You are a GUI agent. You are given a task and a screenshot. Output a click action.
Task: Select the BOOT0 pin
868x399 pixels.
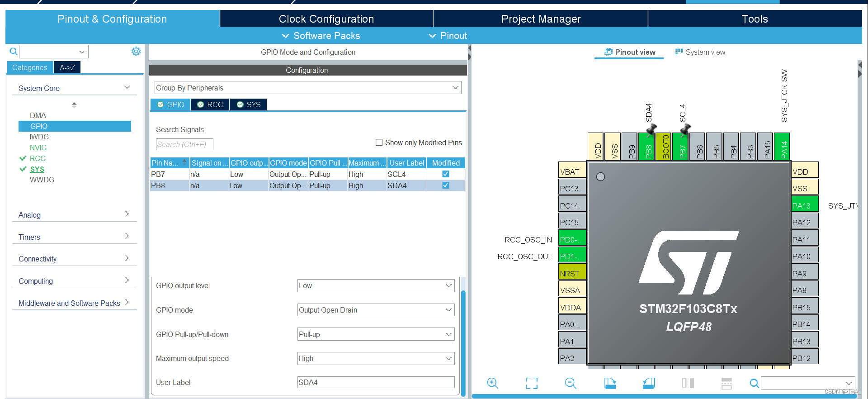[x=663, y=147]
